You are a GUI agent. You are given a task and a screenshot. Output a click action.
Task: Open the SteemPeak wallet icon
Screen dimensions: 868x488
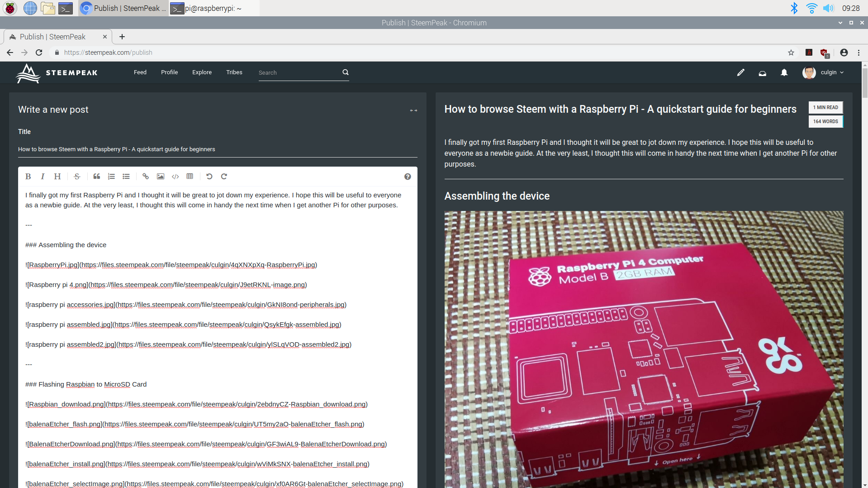(x=762, y=72)
